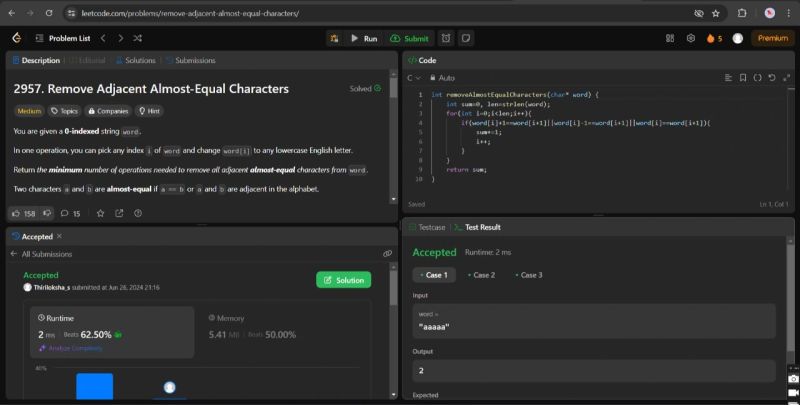
Task: Select Case 1 result
Action: click(434, 275)
